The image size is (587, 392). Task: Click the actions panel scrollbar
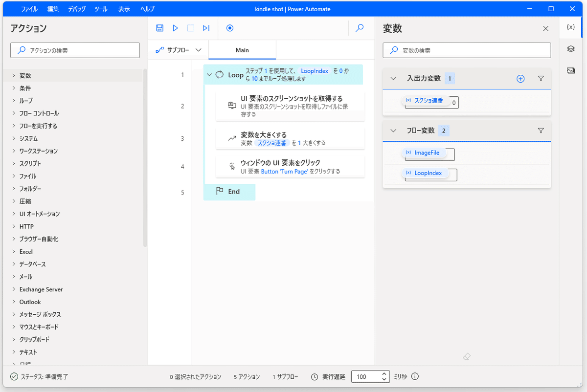pyautogui.click(x=145, y=158)
